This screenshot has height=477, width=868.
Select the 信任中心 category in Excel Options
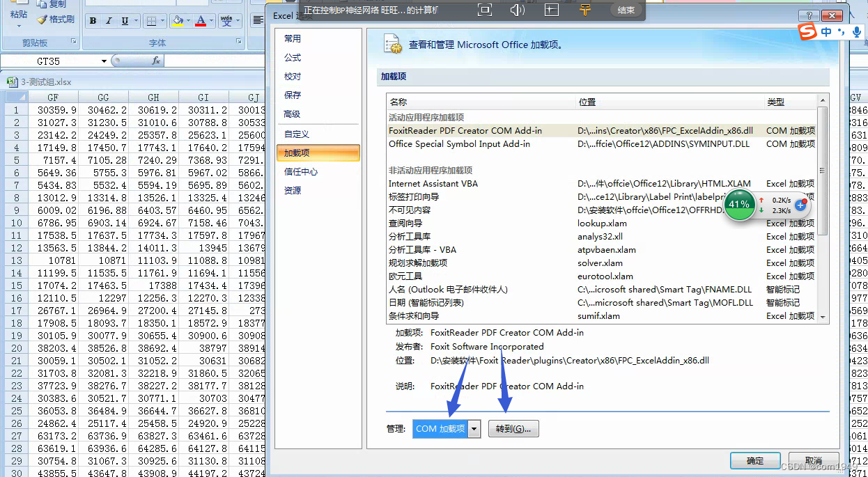[x=318, y=171]
